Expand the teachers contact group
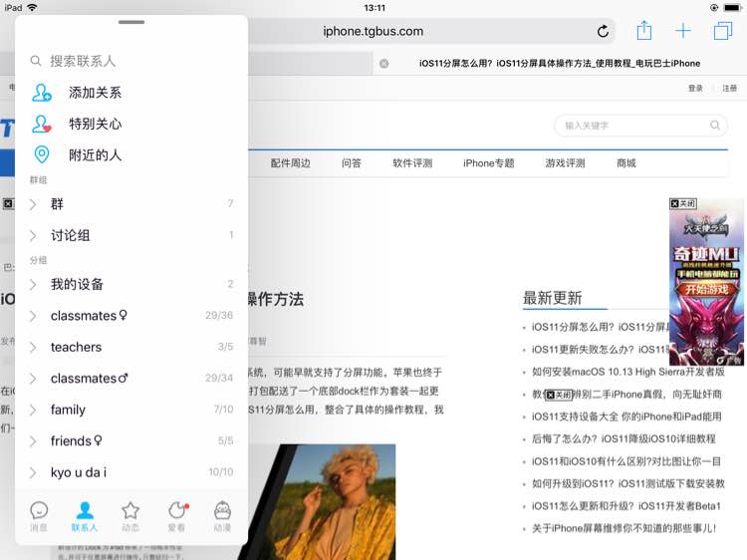747x560 pixels. point(131,347)
